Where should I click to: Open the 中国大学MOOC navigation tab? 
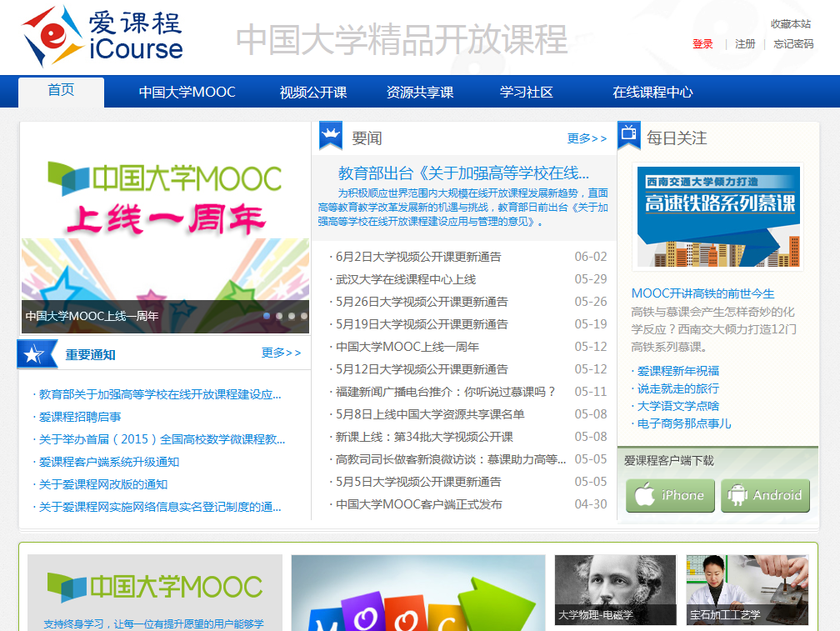click(187, 93)
